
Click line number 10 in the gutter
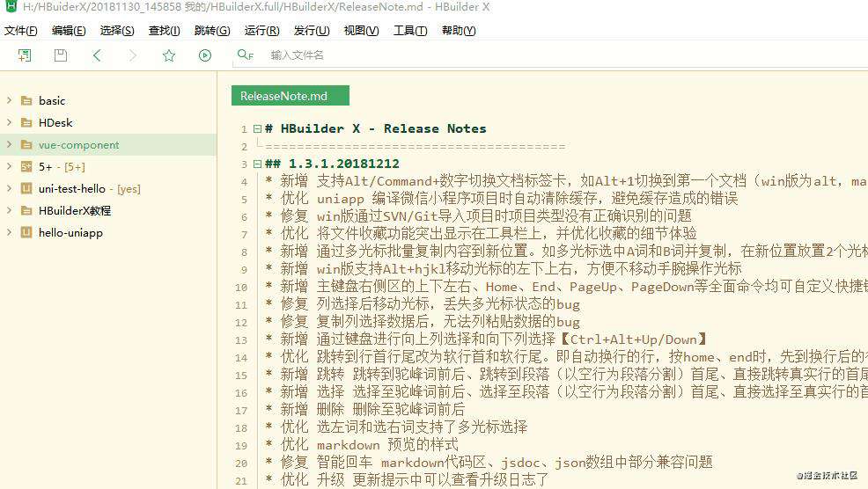tap(241, 288)
